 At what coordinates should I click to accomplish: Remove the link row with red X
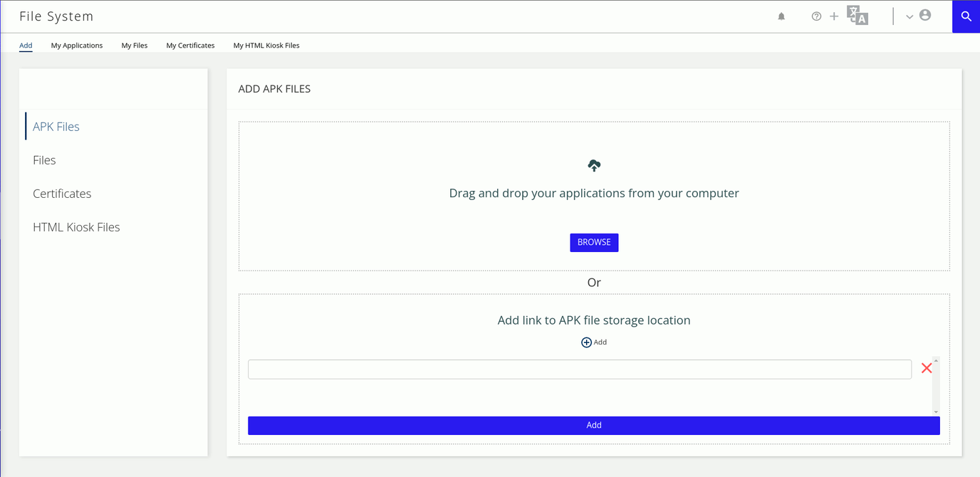pos(927,368)
